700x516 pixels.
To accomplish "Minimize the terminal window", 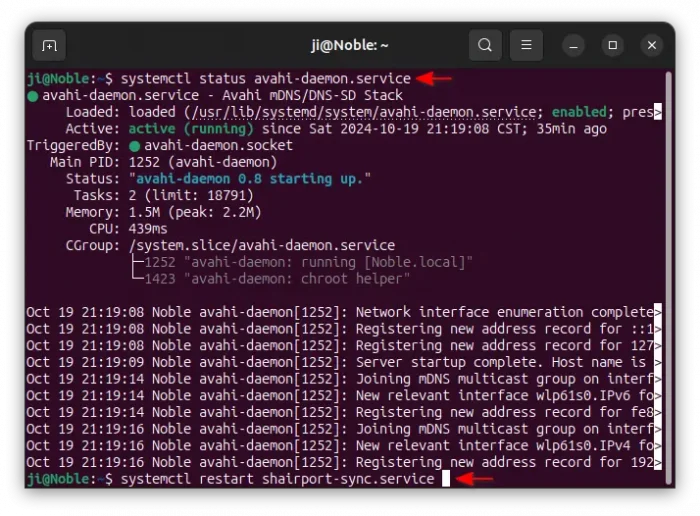I will pyautogui.click(x=574, y=46).
